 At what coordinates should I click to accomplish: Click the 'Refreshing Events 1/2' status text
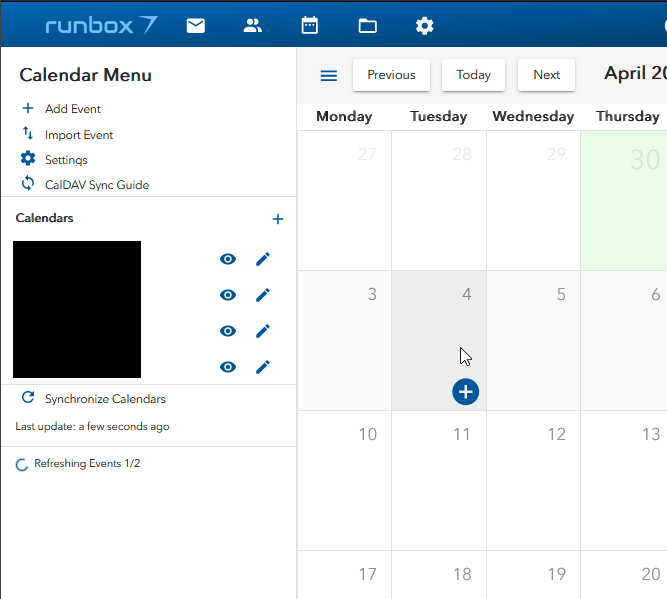tap(87, 463)
